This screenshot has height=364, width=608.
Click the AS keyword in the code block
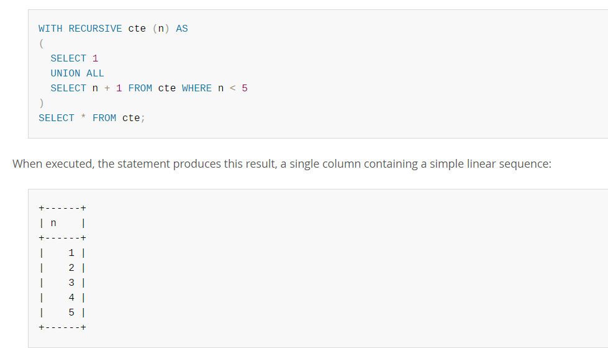[182, 29]
